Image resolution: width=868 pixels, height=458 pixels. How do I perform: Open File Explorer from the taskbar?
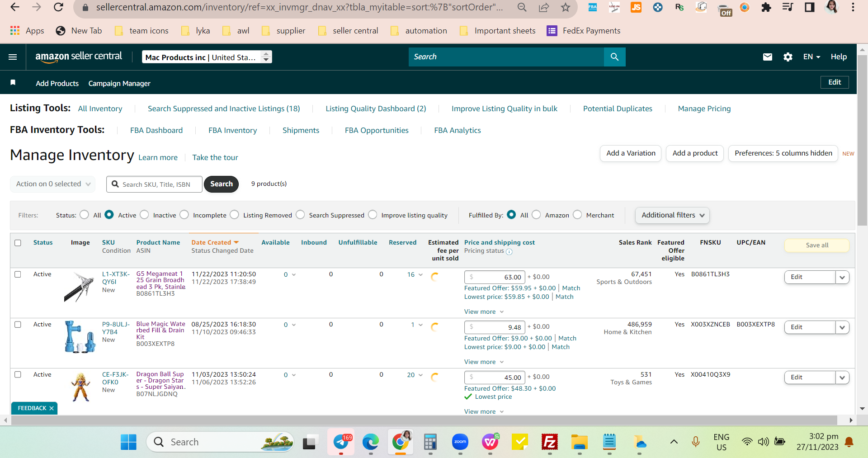(x=579, y=442)
